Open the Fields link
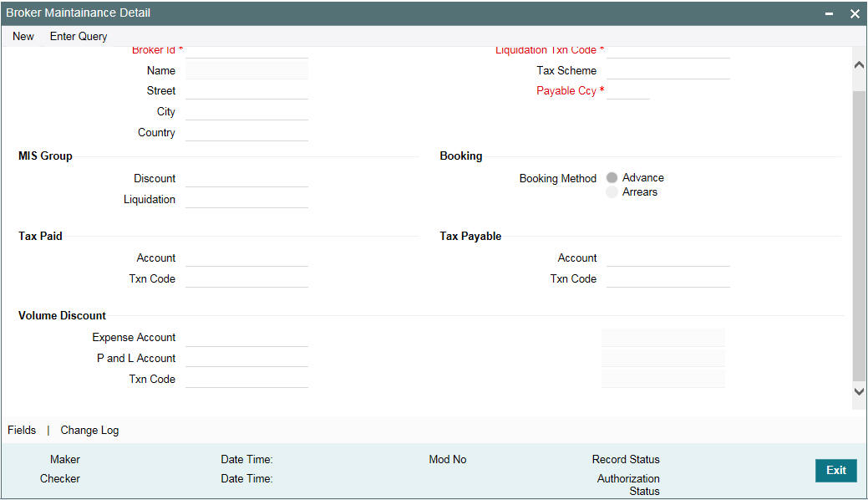The image size is (868, 500). click(22, 430)
